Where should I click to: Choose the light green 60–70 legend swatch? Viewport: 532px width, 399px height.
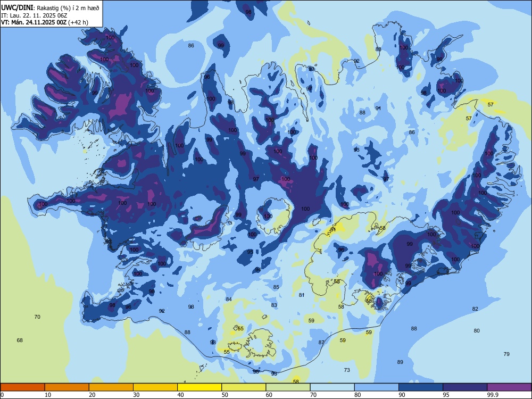[x=288, y=387]
